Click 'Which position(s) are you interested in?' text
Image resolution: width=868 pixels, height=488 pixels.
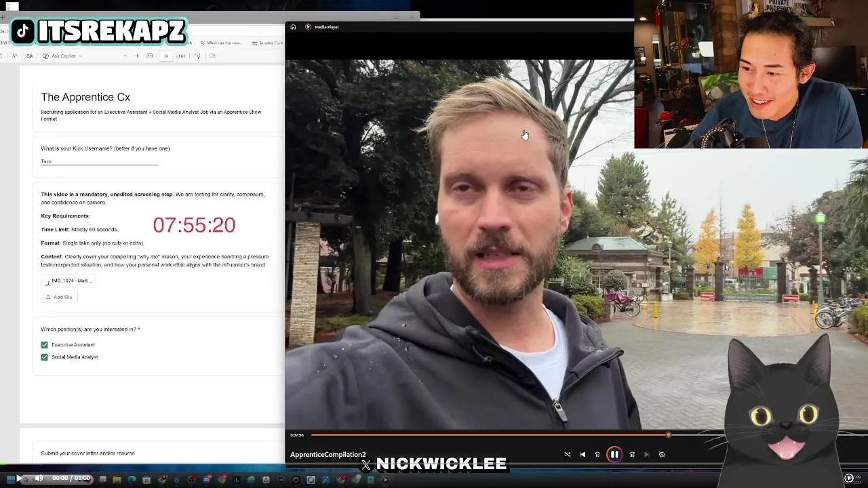pyautogui.click(x=90, y=329)
